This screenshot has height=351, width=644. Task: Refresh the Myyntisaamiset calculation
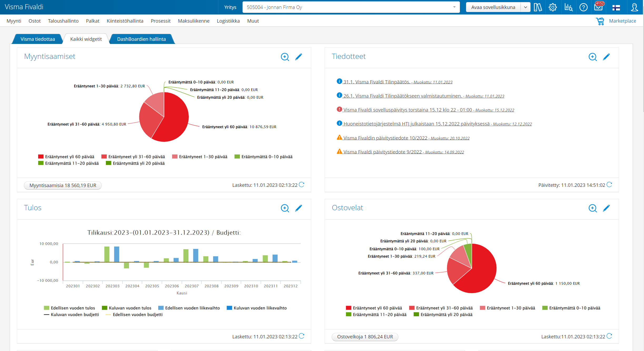[x=302, y=185]
